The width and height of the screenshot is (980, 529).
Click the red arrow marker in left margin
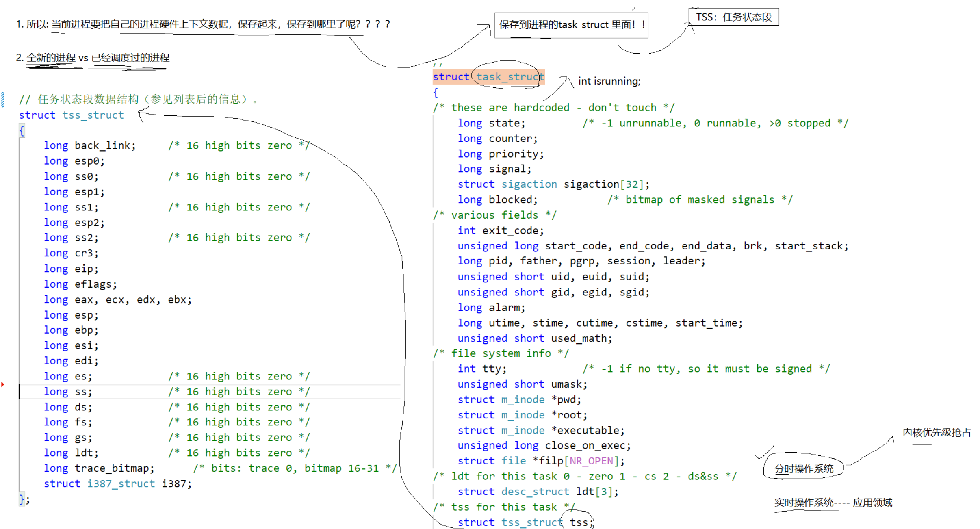click(x=3, y=384)
